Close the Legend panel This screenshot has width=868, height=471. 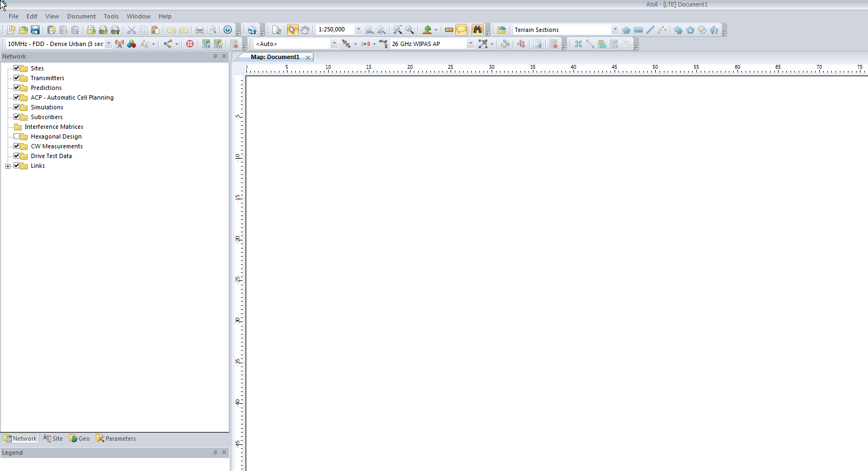[x=224, y=453]
